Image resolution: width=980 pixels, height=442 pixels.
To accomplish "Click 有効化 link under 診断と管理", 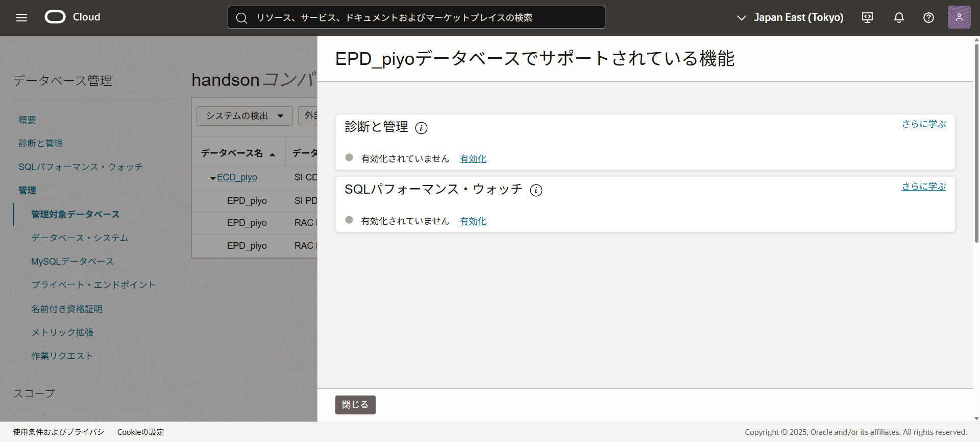I will (x=473, y=159).
